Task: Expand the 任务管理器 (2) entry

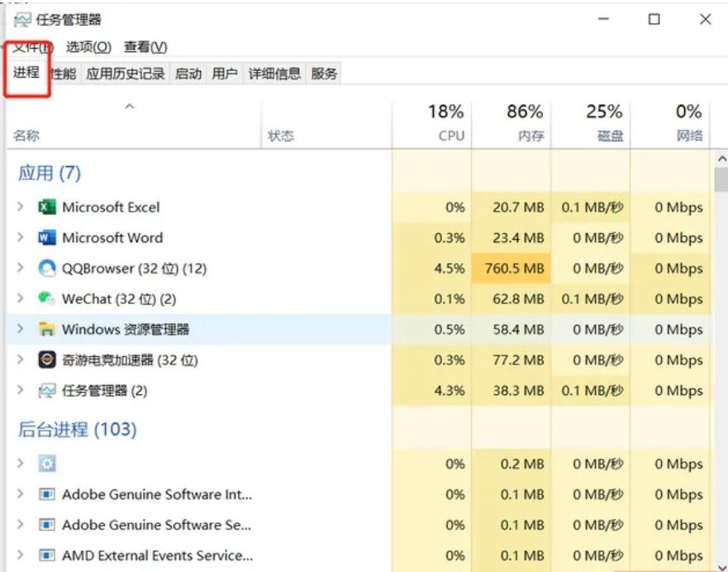Action: click(x=21, y=390)
